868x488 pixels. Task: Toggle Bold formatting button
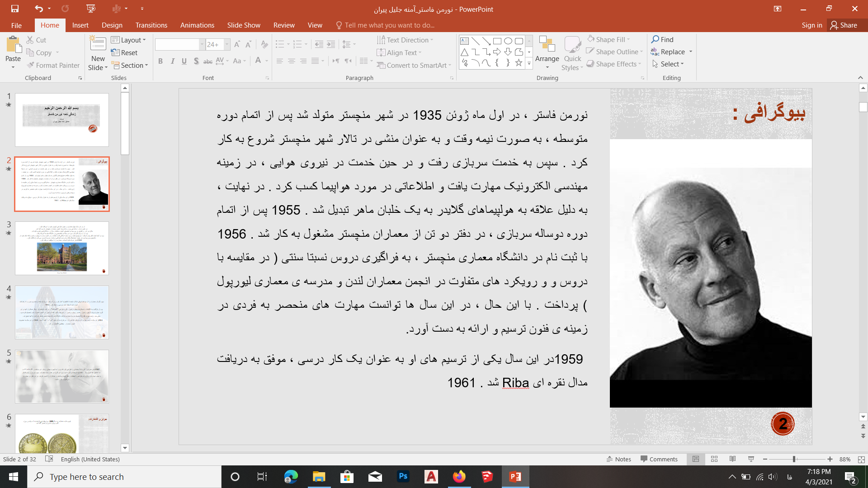160,61
